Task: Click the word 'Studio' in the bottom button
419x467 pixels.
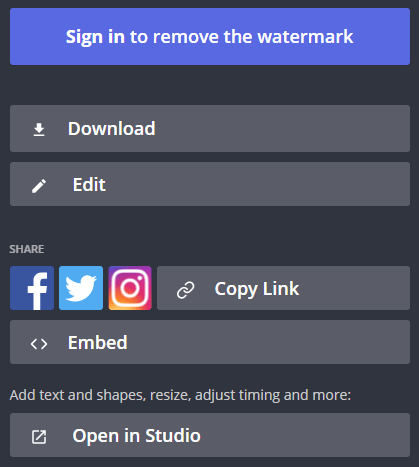Action: (173, 435)
